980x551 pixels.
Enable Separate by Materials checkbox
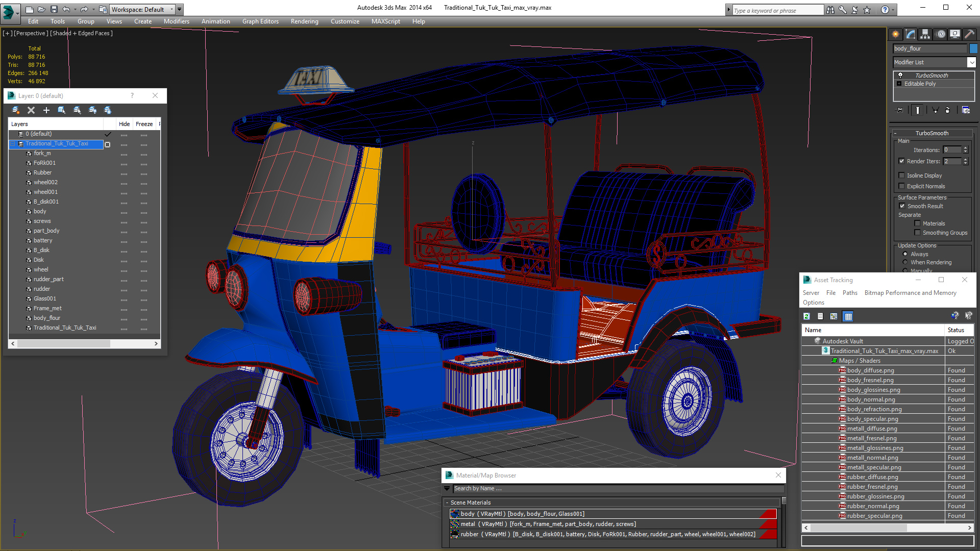pos(917,223)
